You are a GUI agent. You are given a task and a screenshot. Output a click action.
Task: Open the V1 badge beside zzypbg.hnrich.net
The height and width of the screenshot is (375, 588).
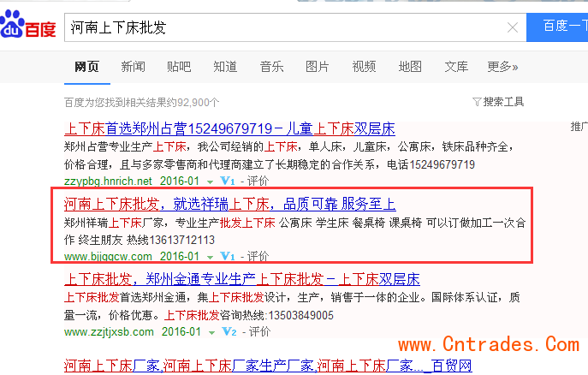(x=228, y=182)
